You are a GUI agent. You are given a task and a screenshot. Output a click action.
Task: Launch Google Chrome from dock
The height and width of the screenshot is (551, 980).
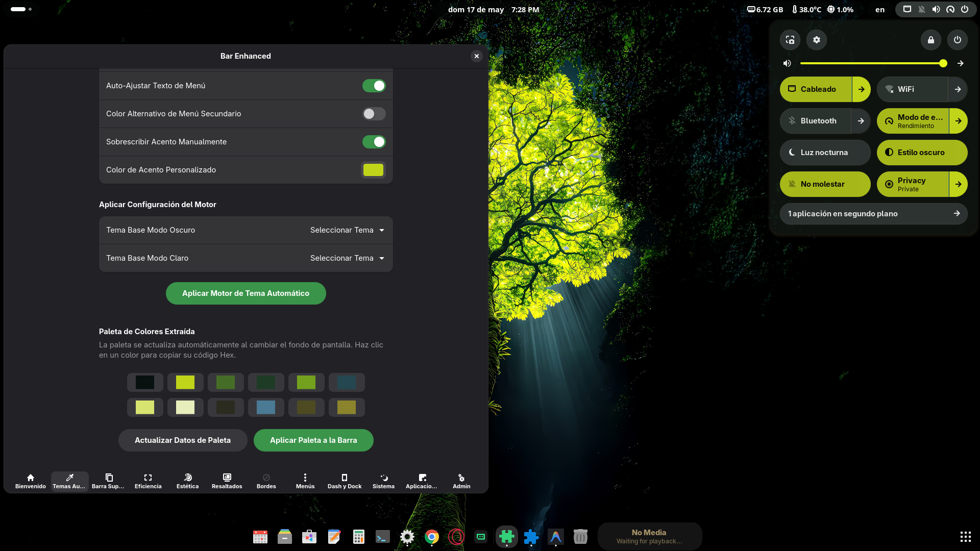(x=432, y=537)
